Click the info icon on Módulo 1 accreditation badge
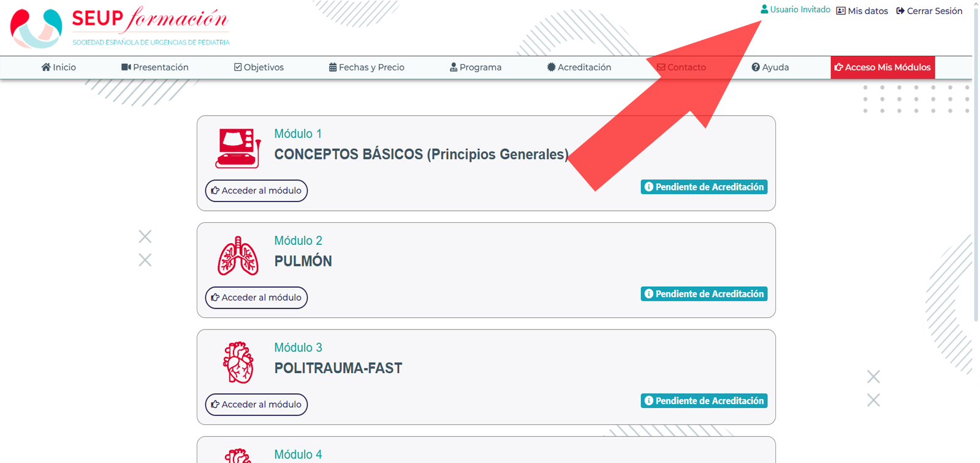This screenshot has width=980, height=463. pyautogui.click(x=648, y=187)
